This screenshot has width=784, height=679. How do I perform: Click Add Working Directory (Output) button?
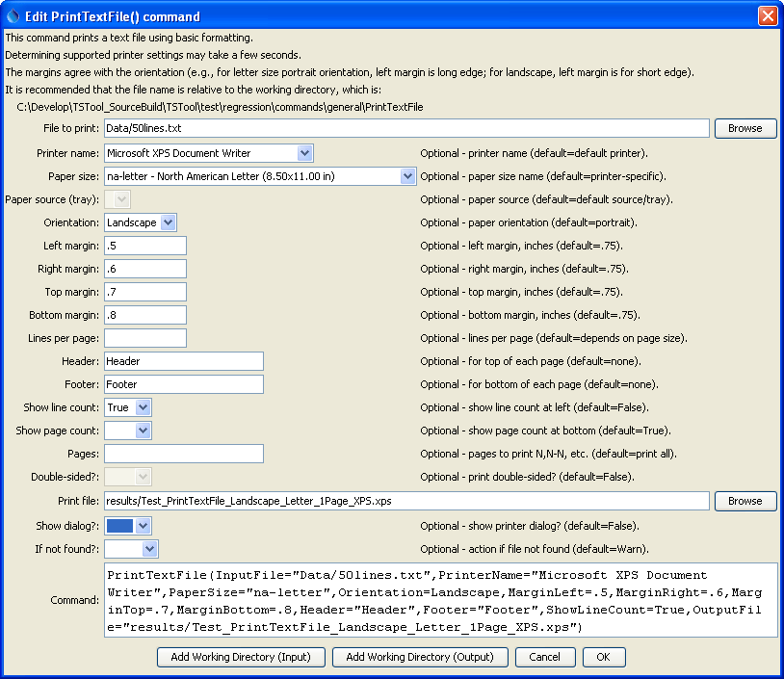point(420,657)
